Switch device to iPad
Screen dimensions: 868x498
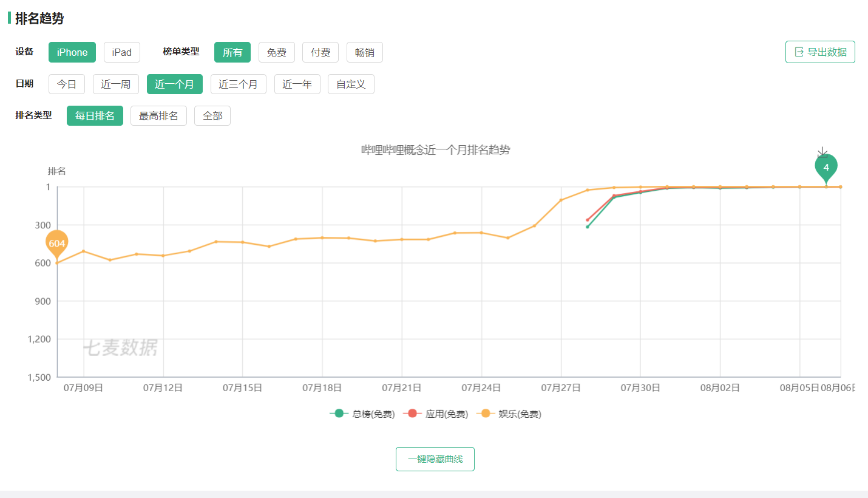tap(122, 52)
